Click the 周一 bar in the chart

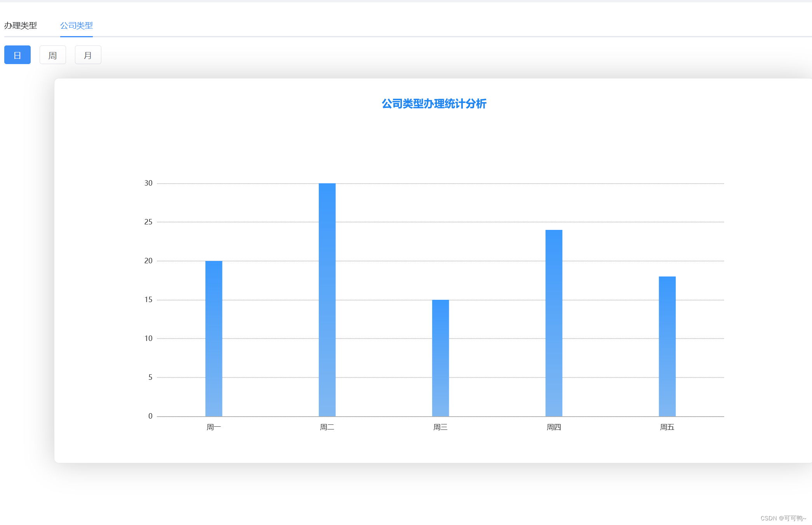(214, 339)
